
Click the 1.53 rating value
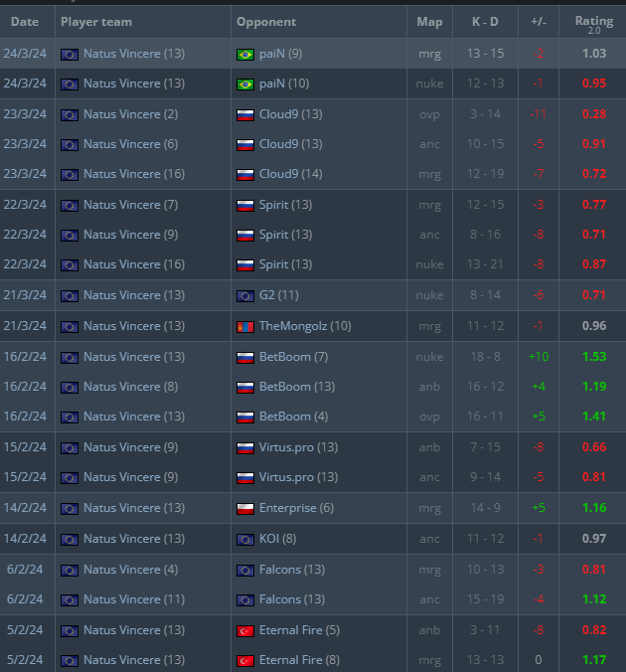coord(593,357)
